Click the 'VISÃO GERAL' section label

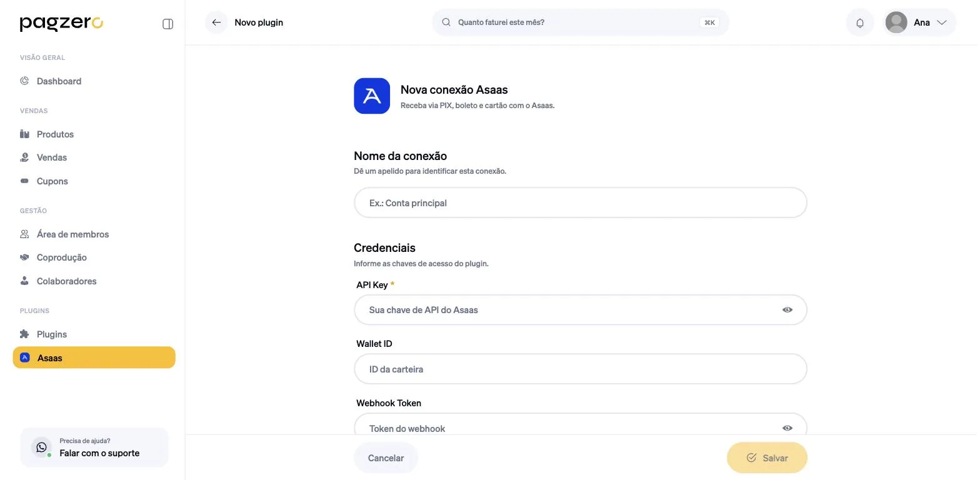(x=42, y=57)
